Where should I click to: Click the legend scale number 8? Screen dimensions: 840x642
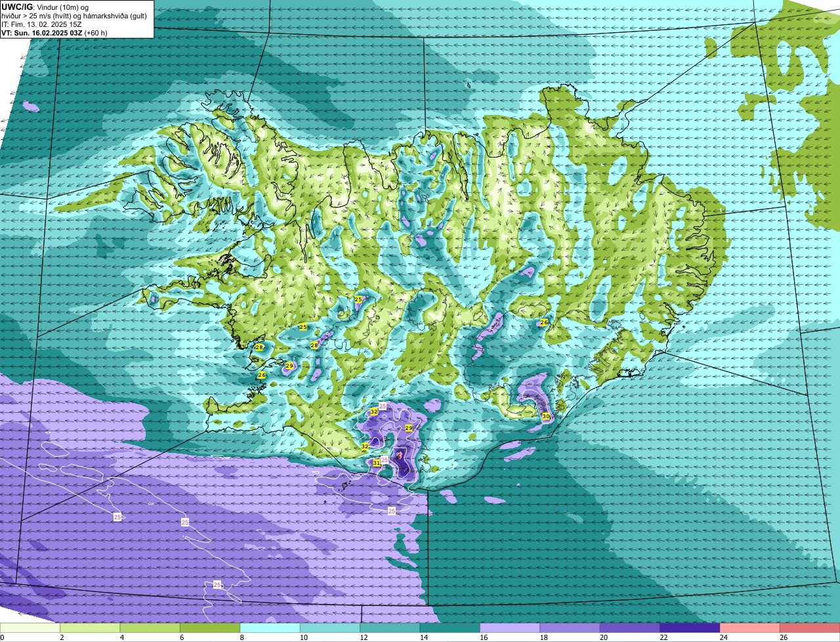click(x=241, y=637)
